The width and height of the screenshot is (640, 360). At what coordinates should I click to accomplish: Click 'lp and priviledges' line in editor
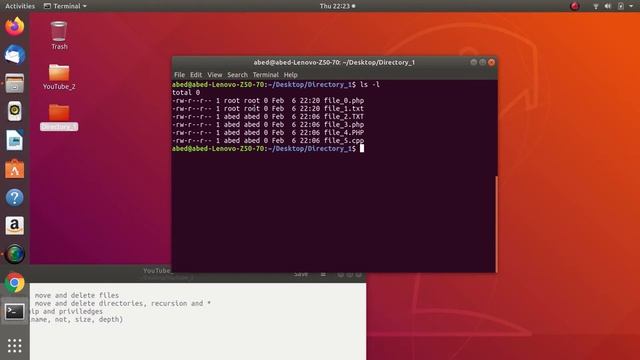tap(67, 311)
